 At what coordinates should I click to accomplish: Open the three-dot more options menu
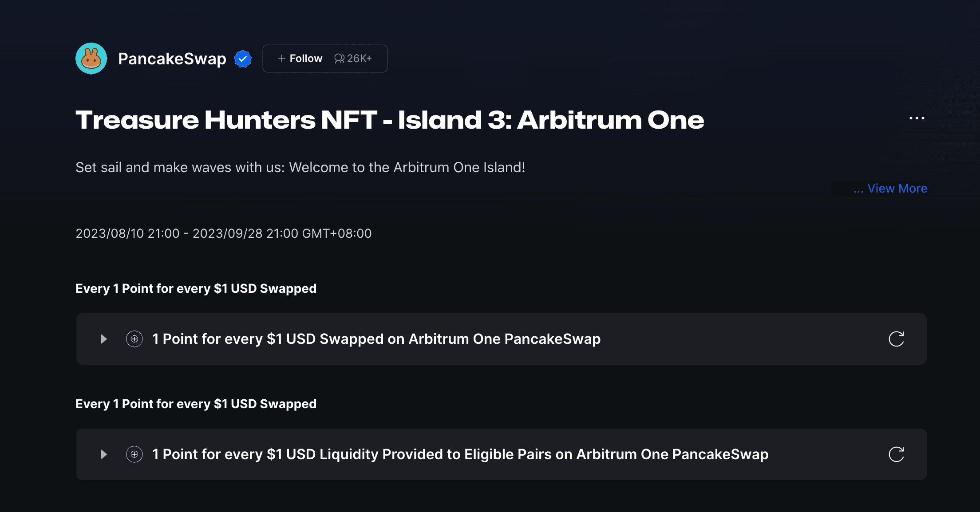click(x=917, y=118)
